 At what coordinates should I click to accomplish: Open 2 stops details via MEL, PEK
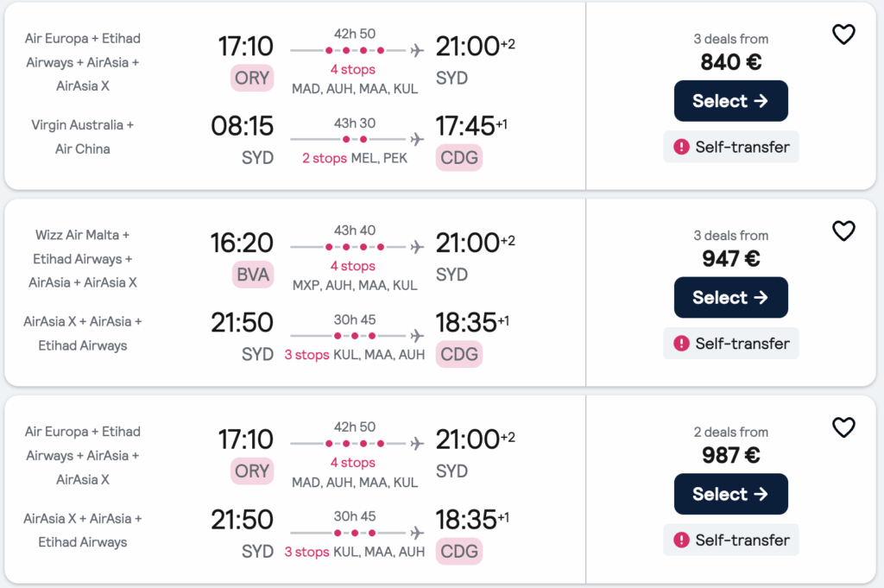[325, 158]
